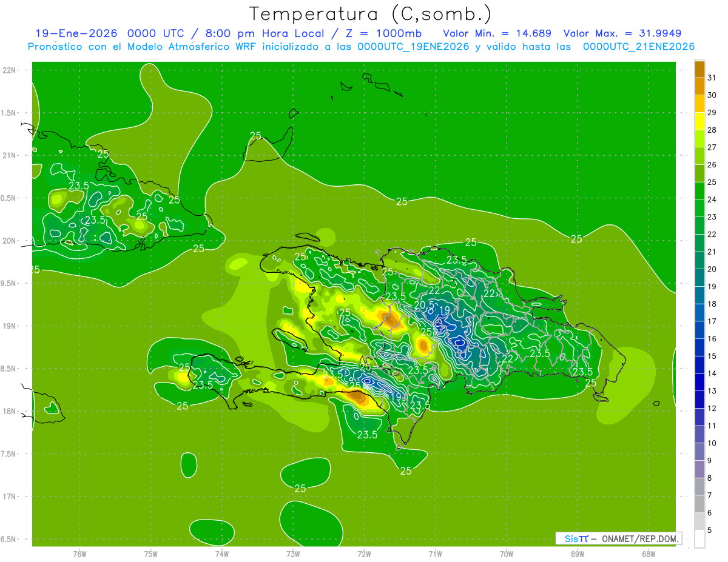Click legend swatch between 20 and 21
Image resolution: width=728 pixels, height=562 pixels.
click(699, 261)
